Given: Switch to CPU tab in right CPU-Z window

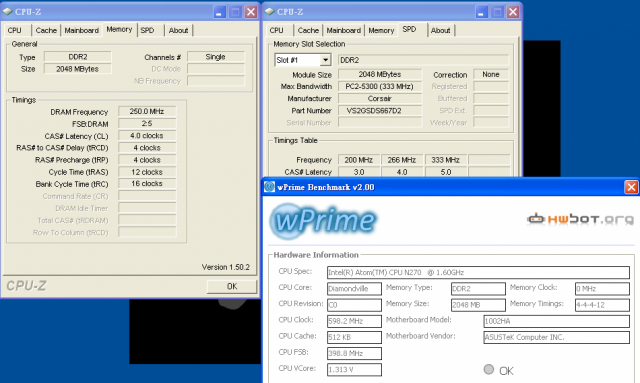Looking at the screenshot, I should [x=278, y=30].
